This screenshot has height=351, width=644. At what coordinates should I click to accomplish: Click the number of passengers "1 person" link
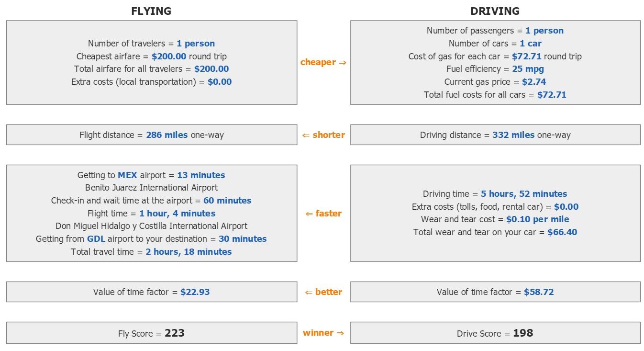coord(544,31)
